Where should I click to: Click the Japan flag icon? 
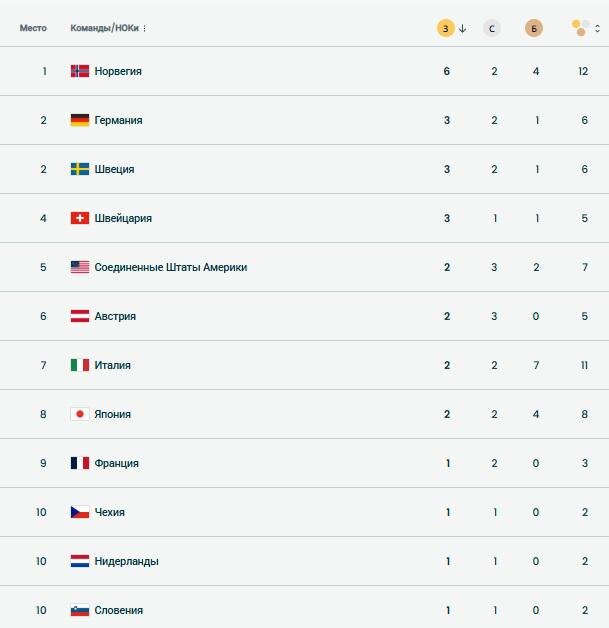[80, 414]
